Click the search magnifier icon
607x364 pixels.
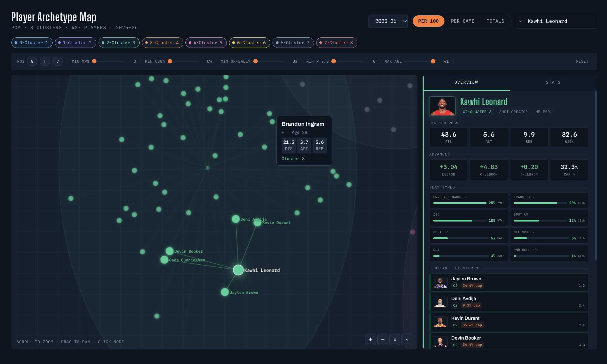[x=520, y=21]
